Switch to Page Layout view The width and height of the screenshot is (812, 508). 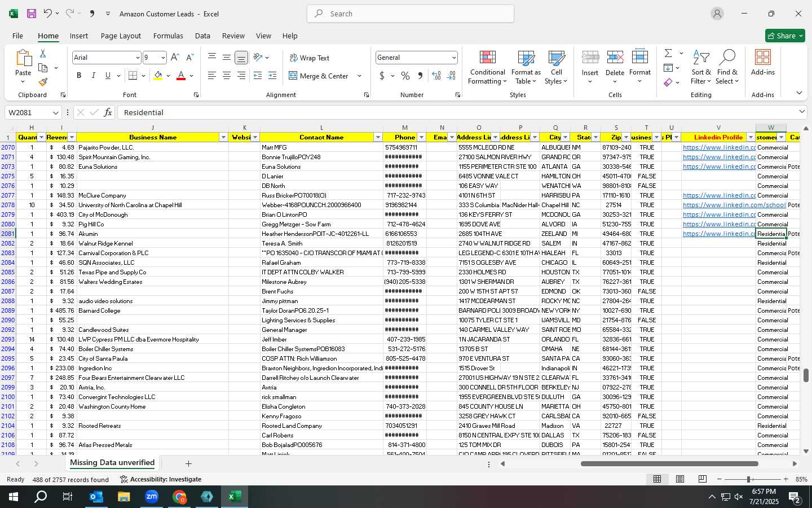[680, 479]
